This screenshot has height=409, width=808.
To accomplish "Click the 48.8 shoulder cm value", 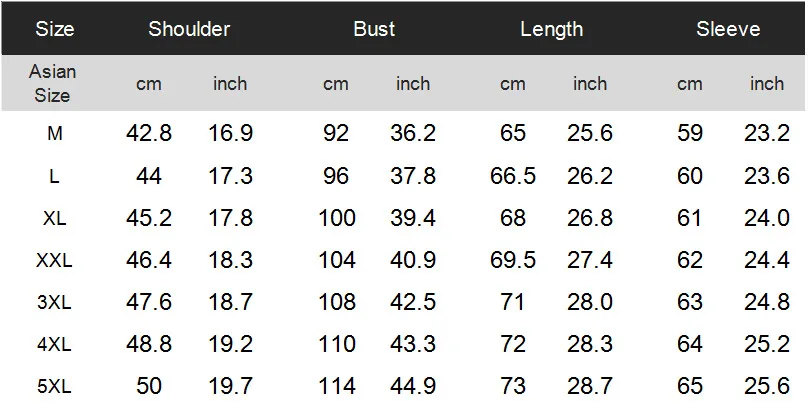I will pos(148,344).
